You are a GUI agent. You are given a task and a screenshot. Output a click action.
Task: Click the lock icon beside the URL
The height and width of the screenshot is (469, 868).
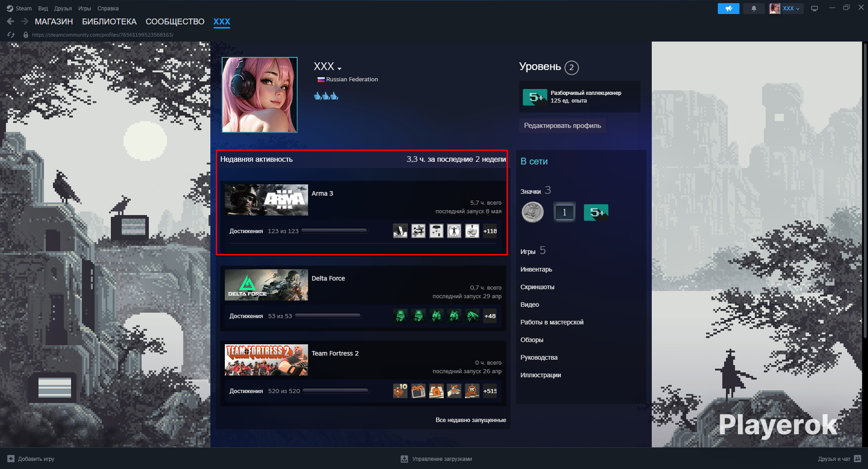click(x=26, y=35)
